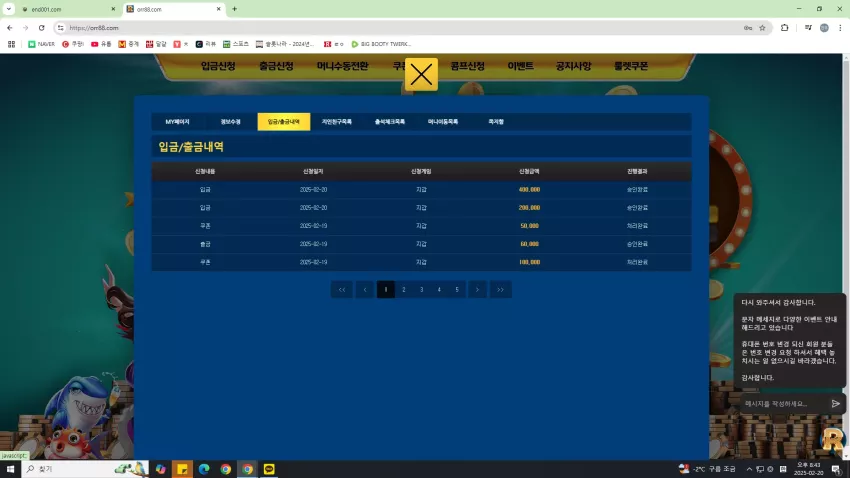Open the Copilot taskbar icon
The height and width of the screenshot is (478, 850).
click(160, 469)
